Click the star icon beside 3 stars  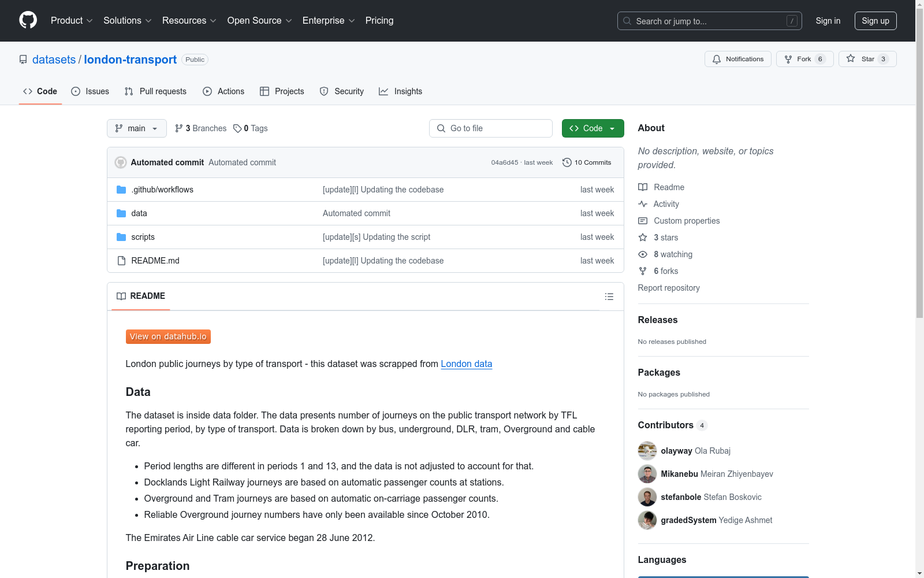643,238
